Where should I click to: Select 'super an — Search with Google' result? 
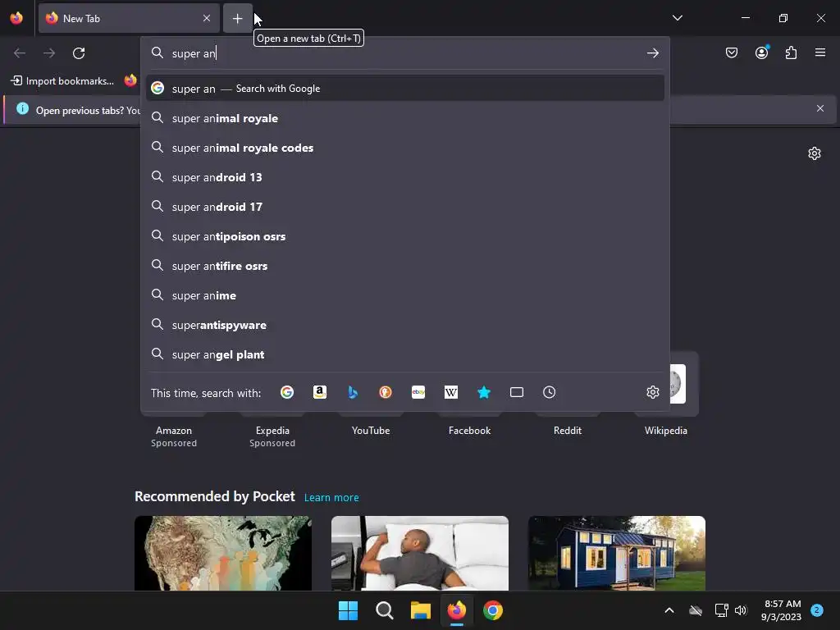coord(405,89)
